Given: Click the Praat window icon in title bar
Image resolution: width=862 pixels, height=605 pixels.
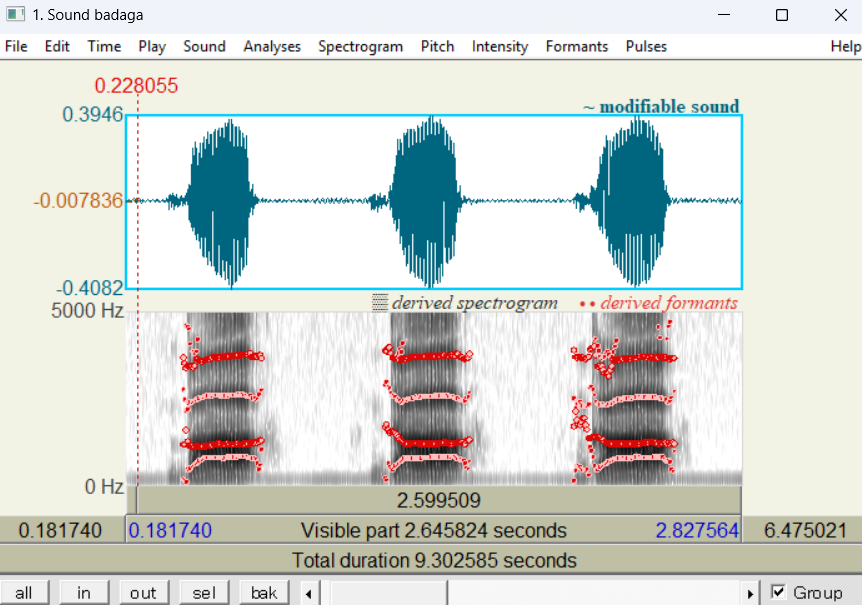Looking at the screenshot, I should [15, 14].
